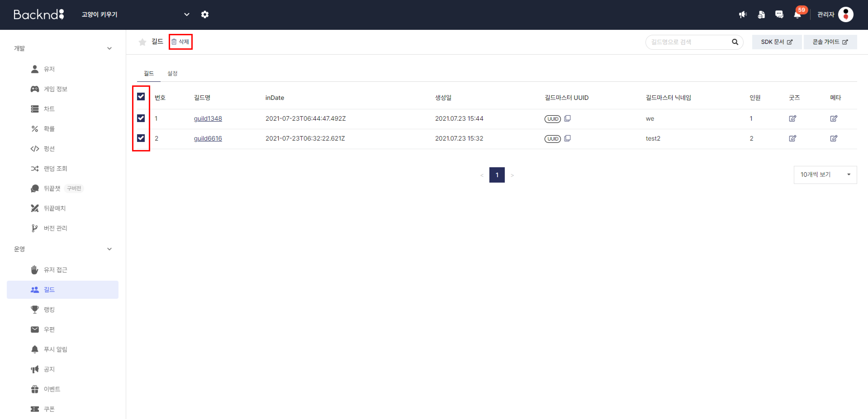Open 뒤끝매치 in the sidebar

click(x=63, y=208)
